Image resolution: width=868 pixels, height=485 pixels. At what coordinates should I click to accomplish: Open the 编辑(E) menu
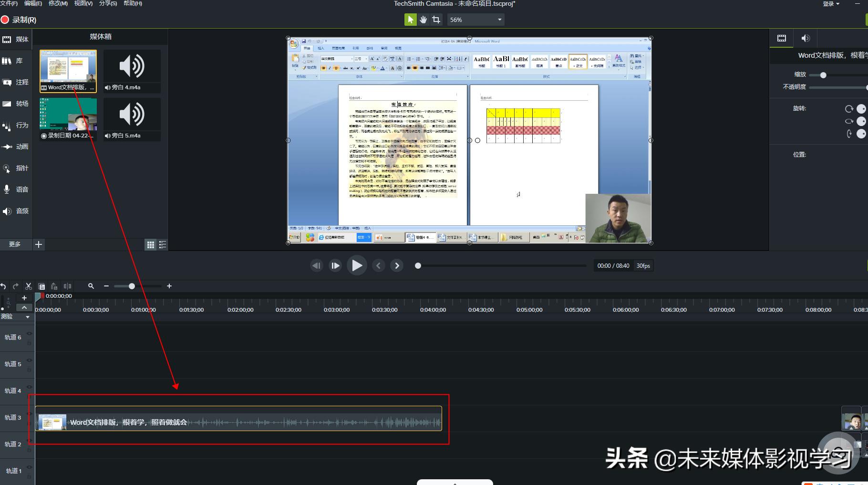coord(33,3)
